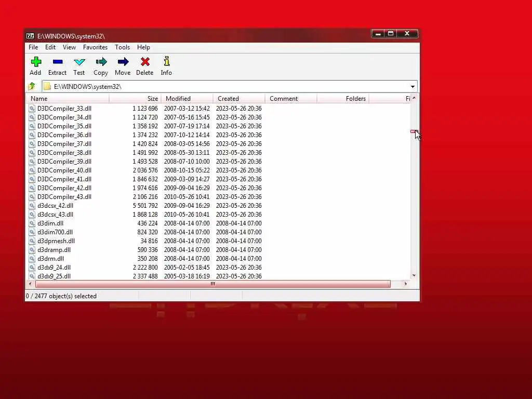
Task: Click the red Delete toolbar icon
Action: (x=145, y=62)
